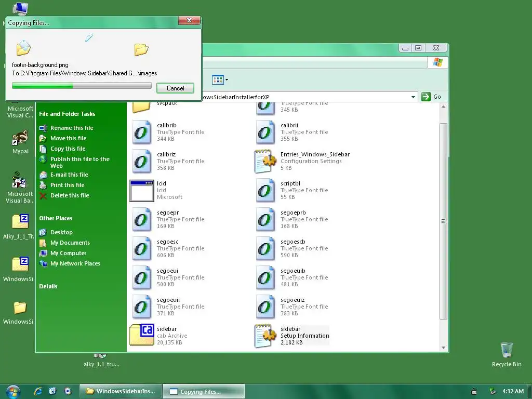Click the scroll down arrow in file list
Screen dimensions: 532x399
coord(443,348)
